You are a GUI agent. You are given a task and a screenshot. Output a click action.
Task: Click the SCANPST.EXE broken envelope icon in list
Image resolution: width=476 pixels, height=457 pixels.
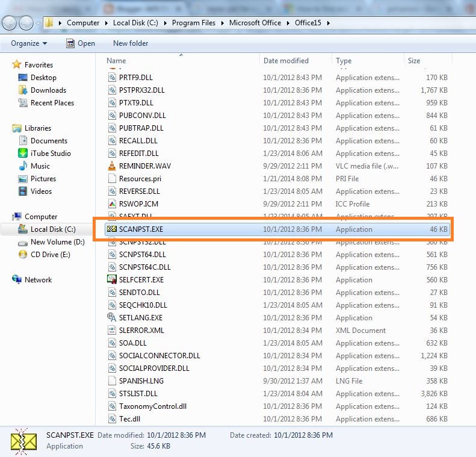112,229
